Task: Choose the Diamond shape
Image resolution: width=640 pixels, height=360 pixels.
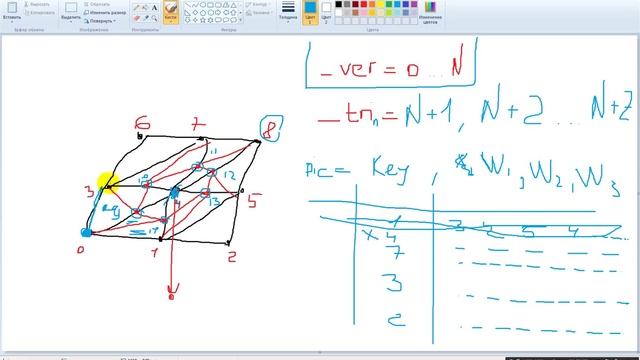Action: (x=196, y=13)
